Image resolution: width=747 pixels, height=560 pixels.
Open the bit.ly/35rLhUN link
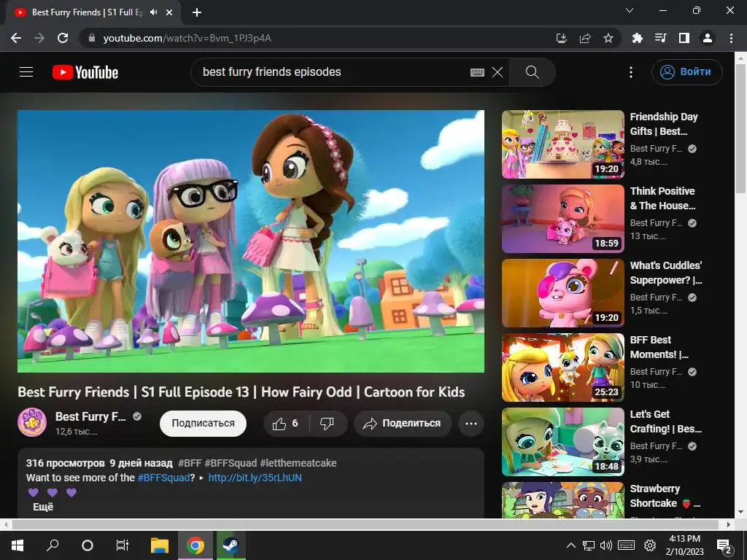point(255,478)
